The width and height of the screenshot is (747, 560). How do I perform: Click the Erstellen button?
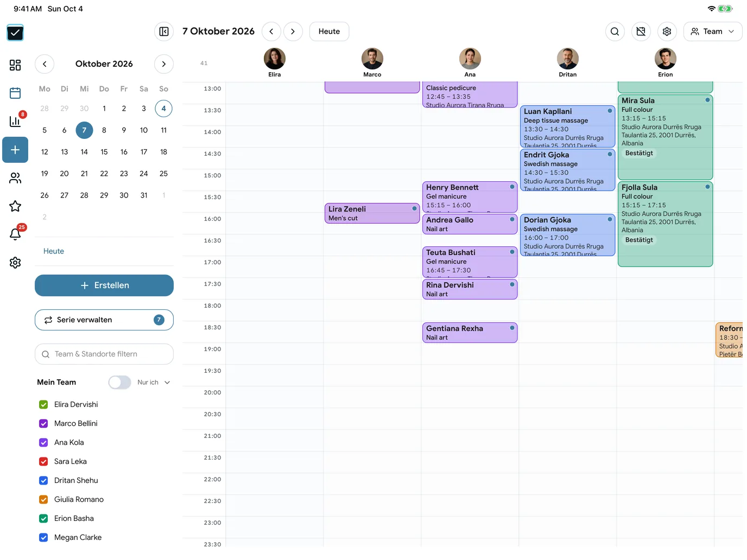point(104,285)
